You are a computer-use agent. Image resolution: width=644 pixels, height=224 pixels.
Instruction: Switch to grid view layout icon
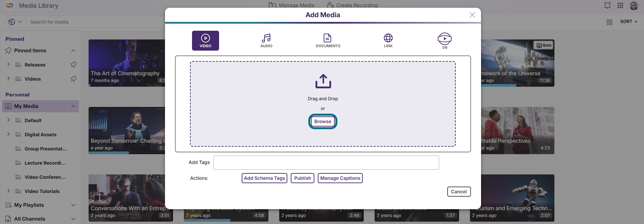coord(609,22)
